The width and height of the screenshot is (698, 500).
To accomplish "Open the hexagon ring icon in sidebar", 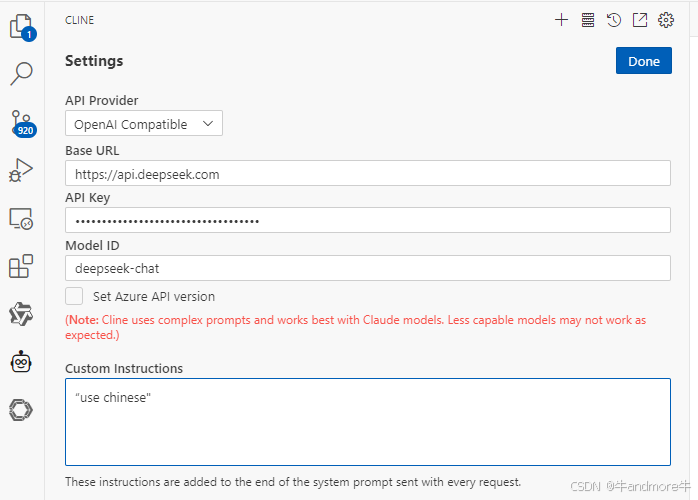I will pos(21,410).
